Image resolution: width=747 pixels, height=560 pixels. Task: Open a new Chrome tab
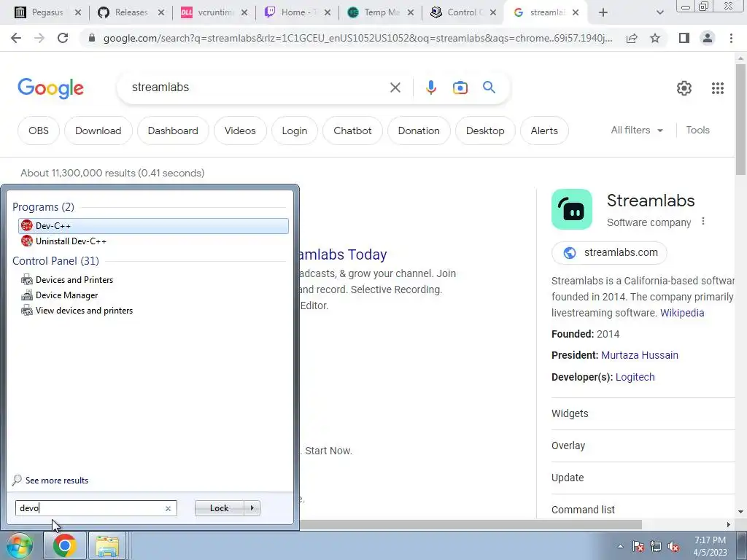[x=603, y=12]
